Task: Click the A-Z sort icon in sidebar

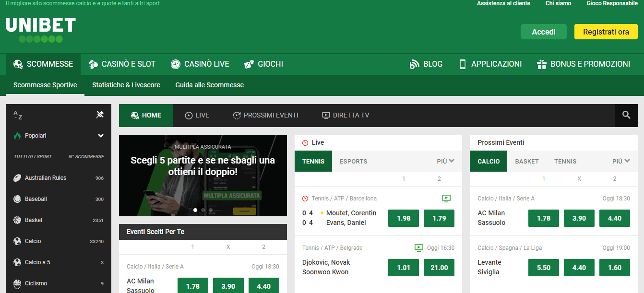Action: (x=18, y=115)
